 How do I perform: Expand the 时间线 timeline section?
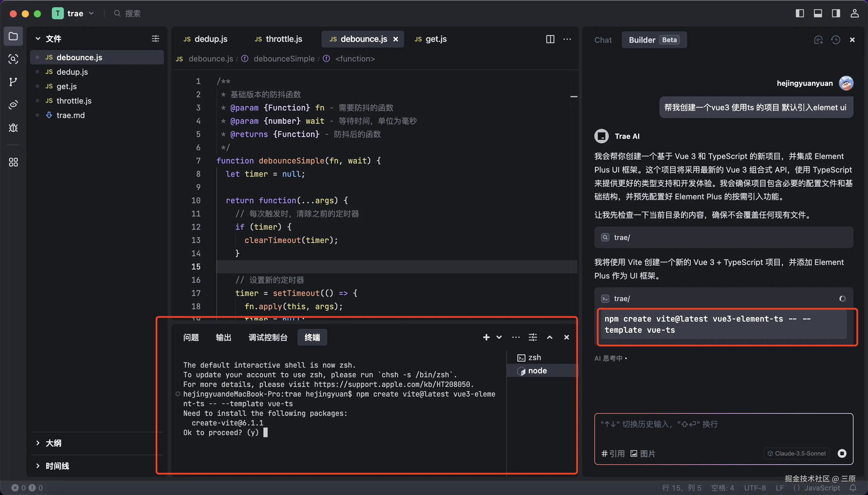(x=57, y=466)
